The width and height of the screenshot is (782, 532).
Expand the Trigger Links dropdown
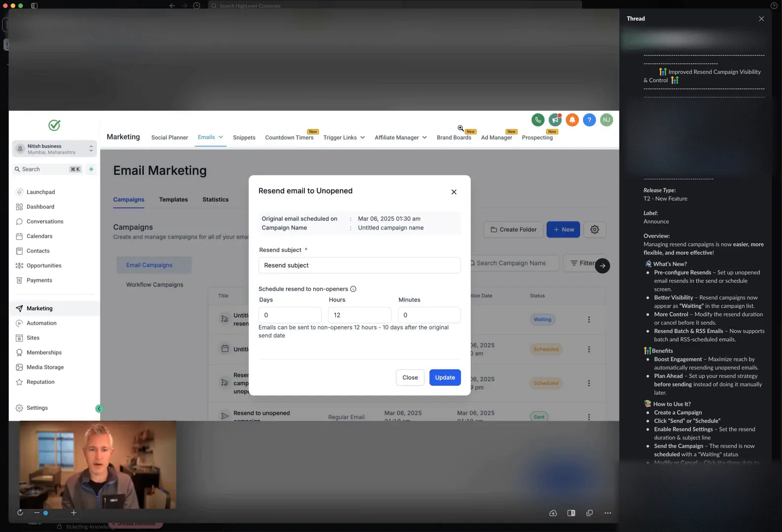click(x=363, y=138)
